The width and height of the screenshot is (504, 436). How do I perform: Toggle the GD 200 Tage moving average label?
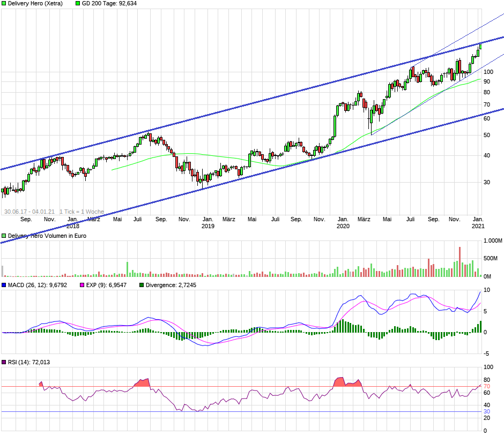tap(107, 4)
